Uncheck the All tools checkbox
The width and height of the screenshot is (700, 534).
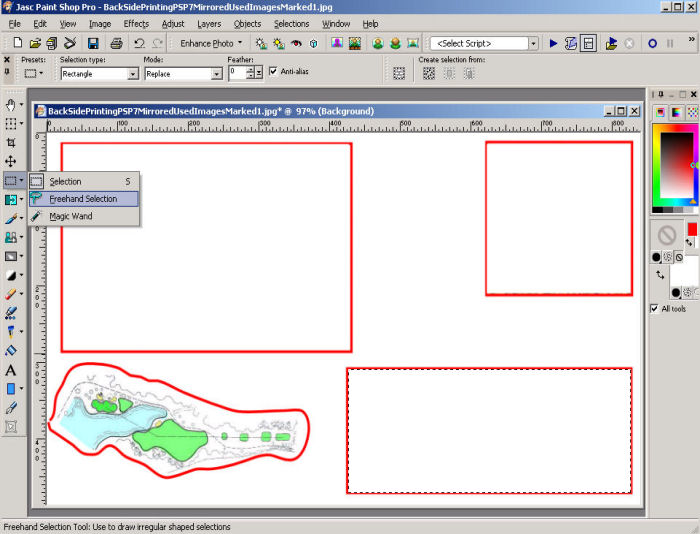pyautogui.click(x=655, y=308)
